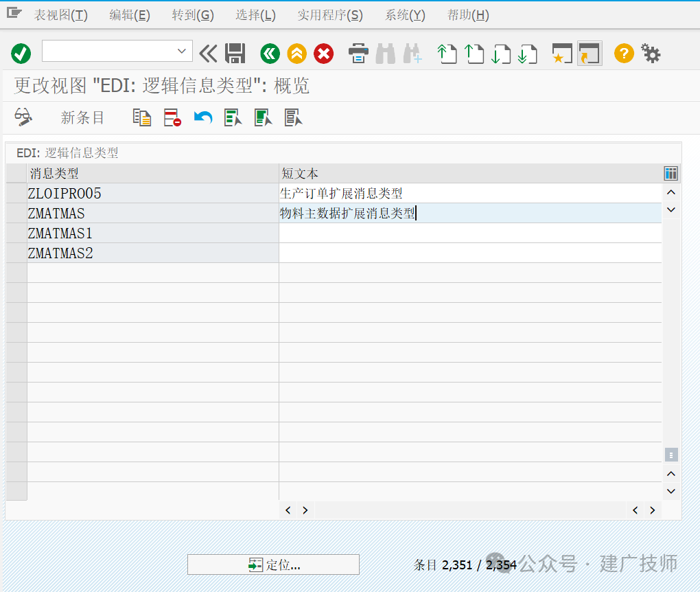Click the 新条目 new entries button

(x=82, y=118)
